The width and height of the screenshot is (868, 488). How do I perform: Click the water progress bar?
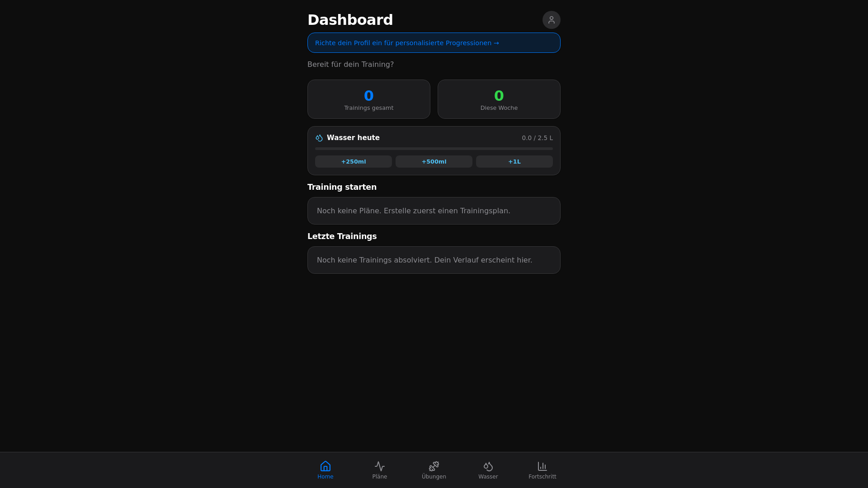tap(434, 148)
